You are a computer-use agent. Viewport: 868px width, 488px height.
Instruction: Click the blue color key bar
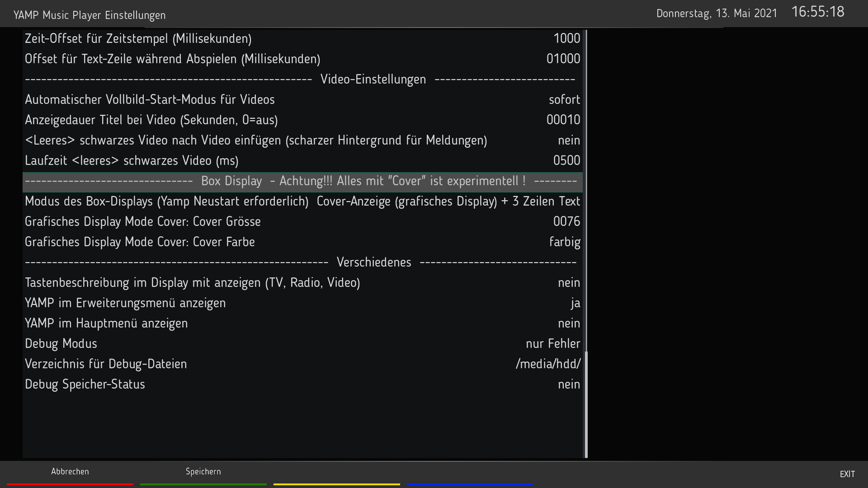tap(470, 484)
